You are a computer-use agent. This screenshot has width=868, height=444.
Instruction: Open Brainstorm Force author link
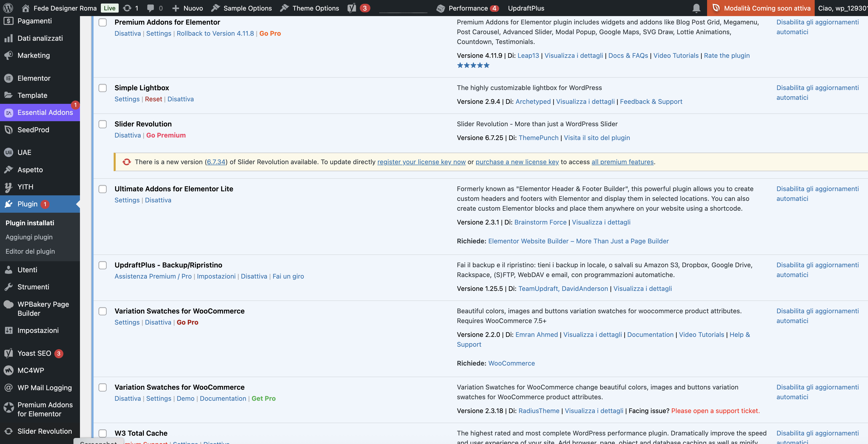(x=540, y=222)
